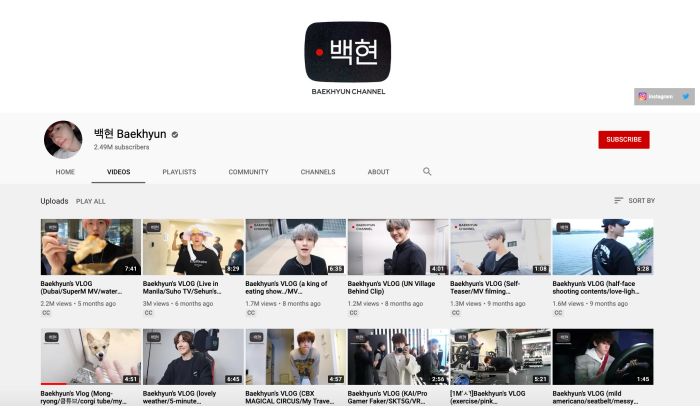Open the exercise/pink vlog thumbnail
The width and height of the screenshot is (700, 406).
[500, 357]
